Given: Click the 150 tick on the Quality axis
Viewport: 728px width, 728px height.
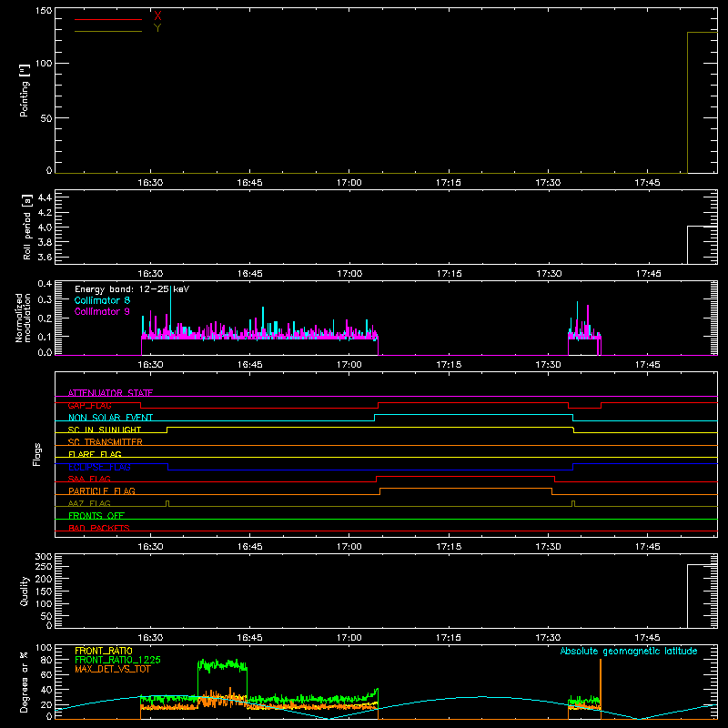Looking at the screenshot, I should pyautogui.click(x=44, y=591).
